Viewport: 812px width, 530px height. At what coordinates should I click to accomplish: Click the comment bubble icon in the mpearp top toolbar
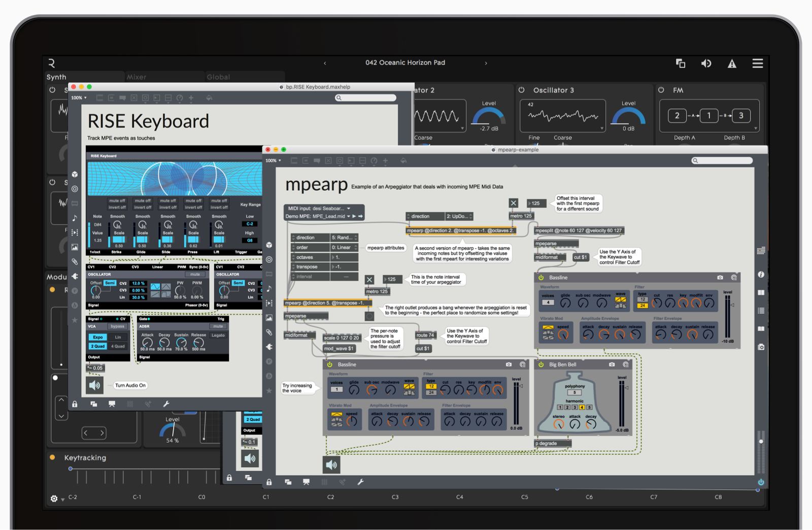tap(317, 161)
